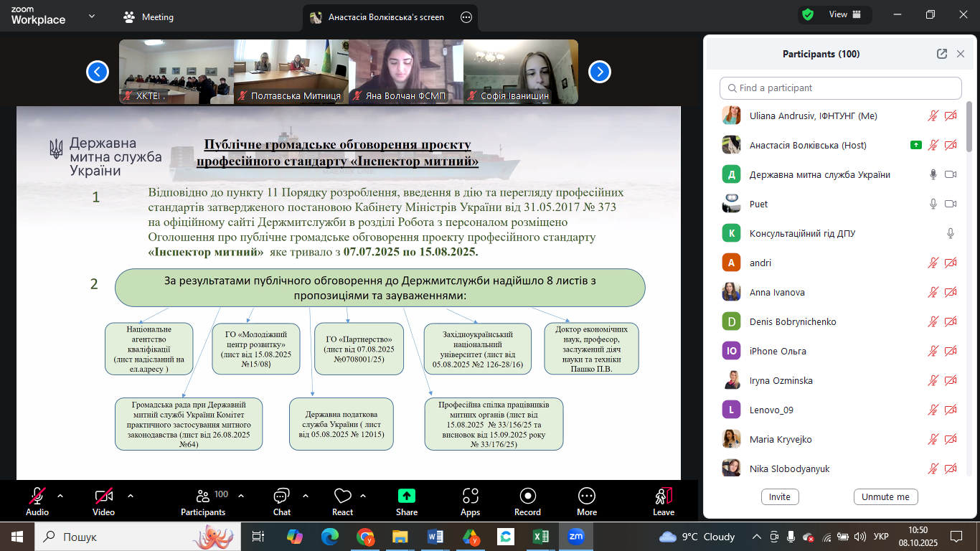The image size is (980, 551).
Task: Toggle the Audio mute microphone button
Action: click(x=37, y=496)
